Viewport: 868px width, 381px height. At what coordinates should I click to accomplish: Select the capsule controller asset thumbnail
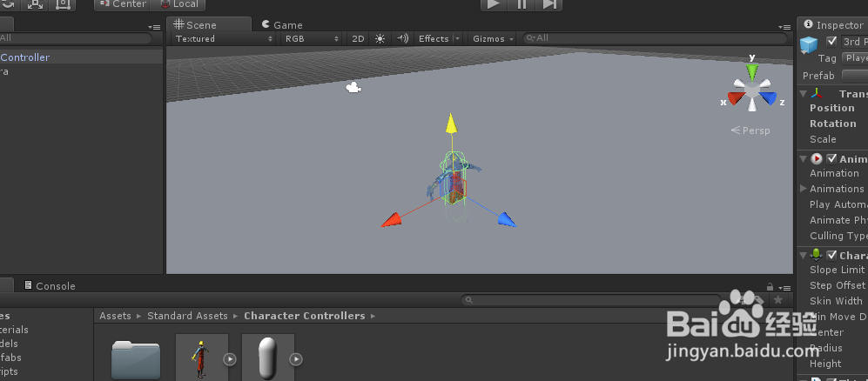267,358
